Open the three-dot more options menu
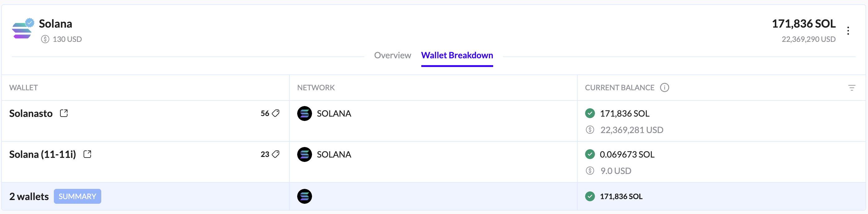Image resolution: width=868 pixels, height=214 pixels. pyautogui.click(x=848, y=31)
